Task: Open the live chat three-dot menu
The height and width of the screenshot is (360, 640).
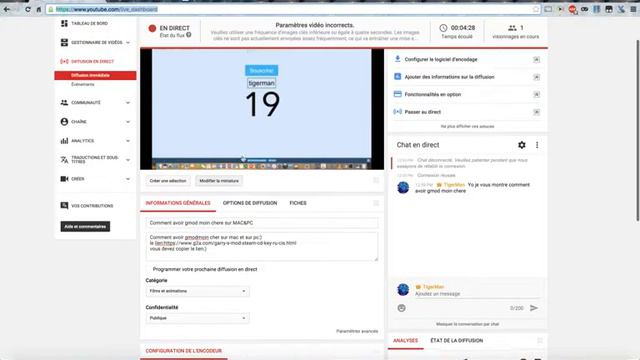Action: [537, 145]
